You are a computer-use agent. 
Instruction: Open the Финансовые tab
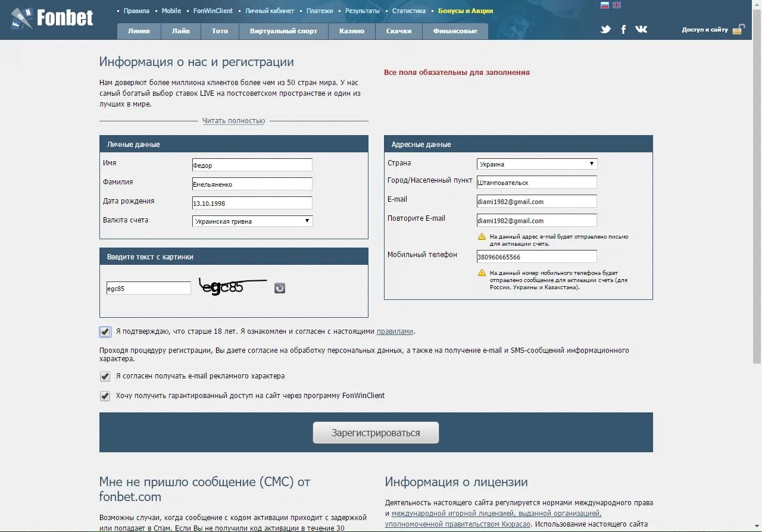455,31
